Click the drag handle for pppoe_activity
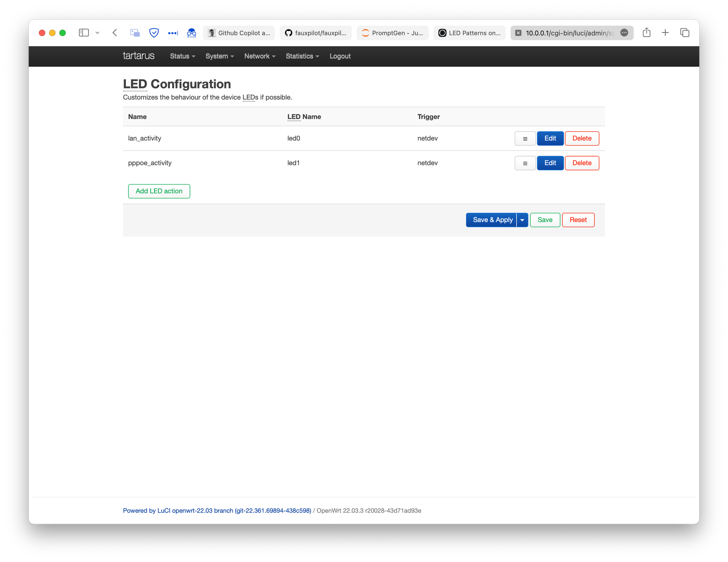The width and height of the screenshot is (728, 562). tap(525, 163)
